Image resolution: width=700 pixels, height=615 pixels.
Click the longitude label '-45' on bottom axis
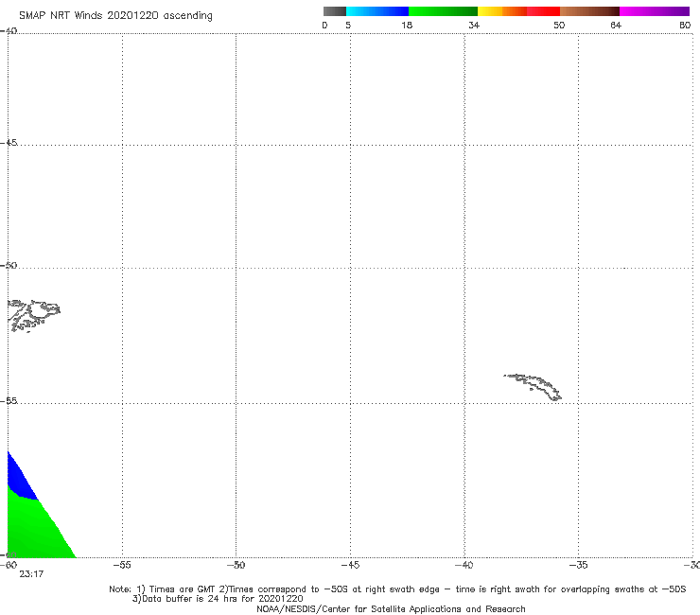pyautogui.click(x=350, y=565)
